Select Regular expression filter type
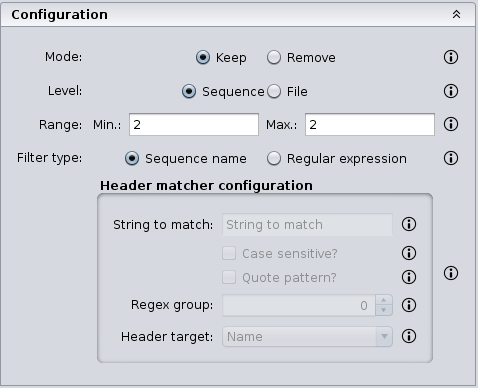 274,158
